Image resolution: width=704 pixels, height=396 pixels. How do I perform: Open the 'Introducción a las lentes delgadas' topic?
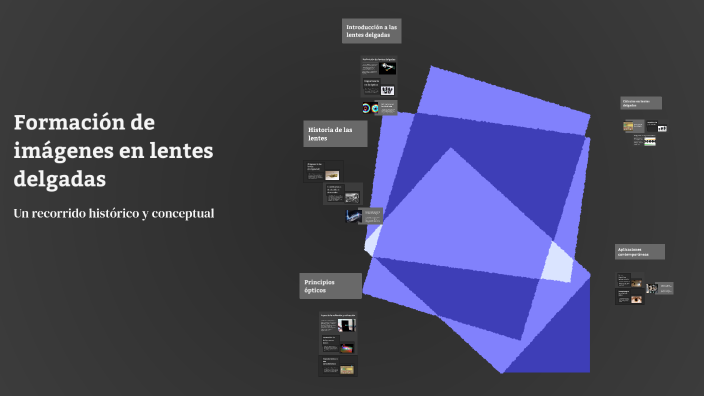click(x=371, y=31)
